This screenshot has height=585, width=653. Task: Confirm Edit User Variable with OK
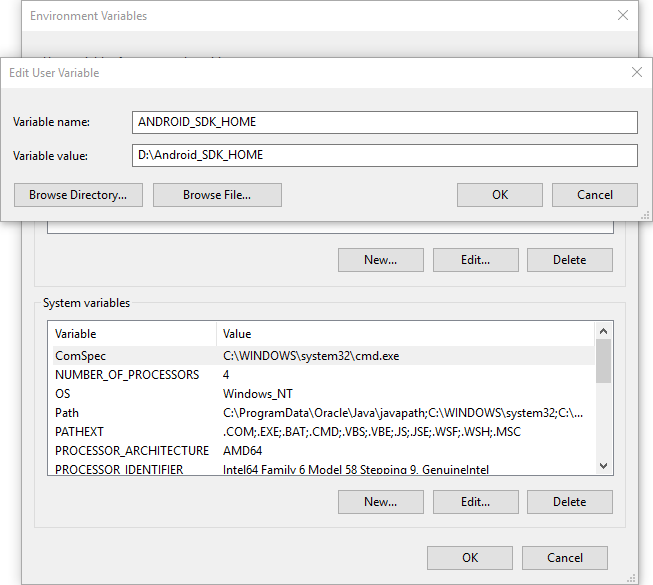[500, 195]
